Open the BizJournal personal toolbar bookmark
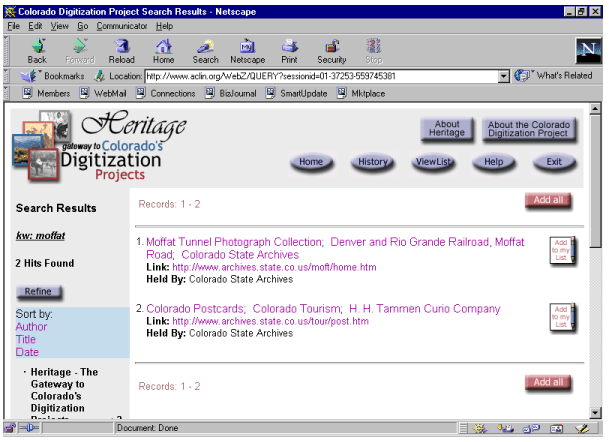The image size is (609, 442). point(231,93)
